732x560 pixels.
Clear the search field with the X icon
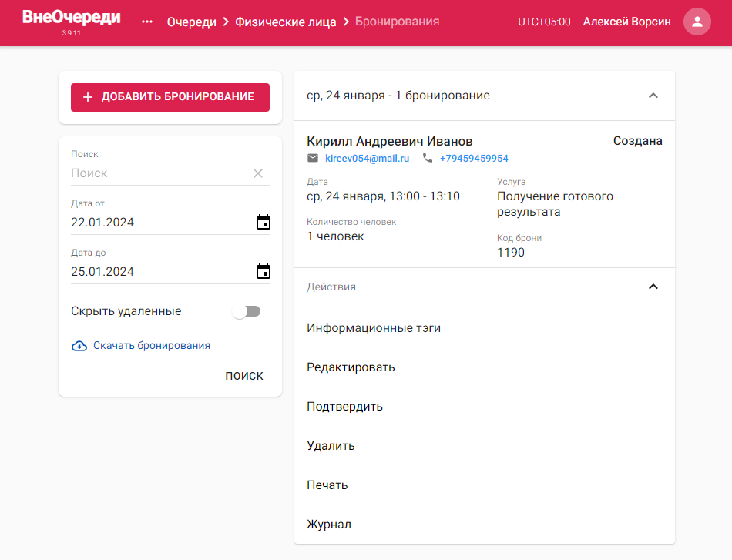[258, 173]
